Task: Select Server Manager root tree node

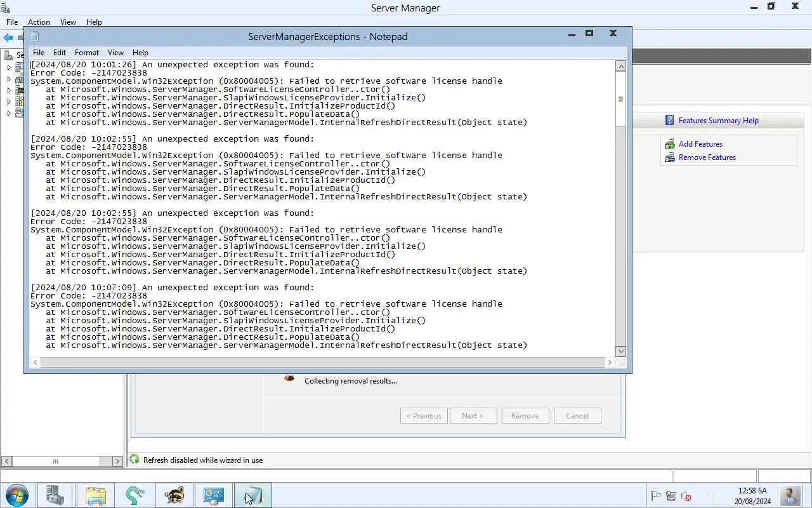Action: coord(13,55)
